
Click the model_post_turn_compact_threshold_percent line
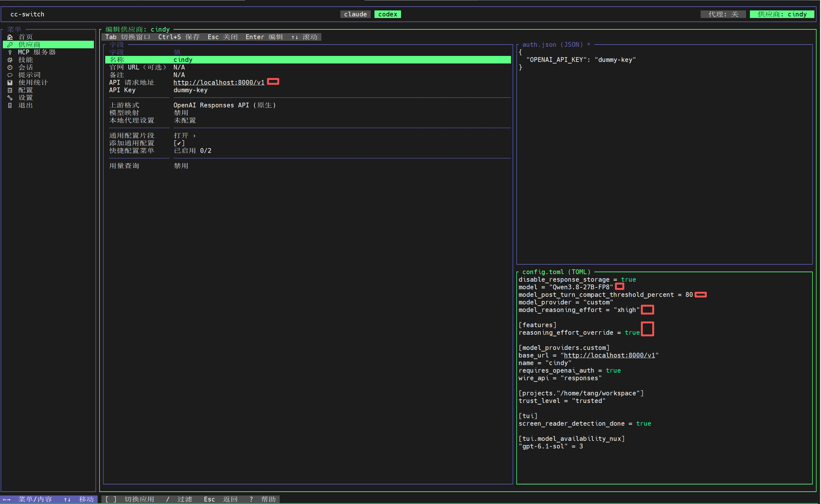click(x=605, y=295)
